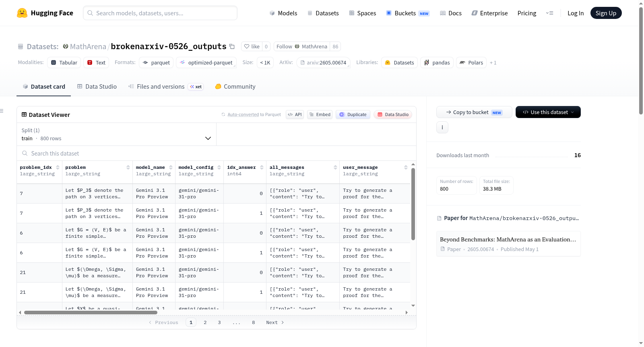Show the +1 more libraries
This screenshot has width=644, height=347.
[493, 62]
